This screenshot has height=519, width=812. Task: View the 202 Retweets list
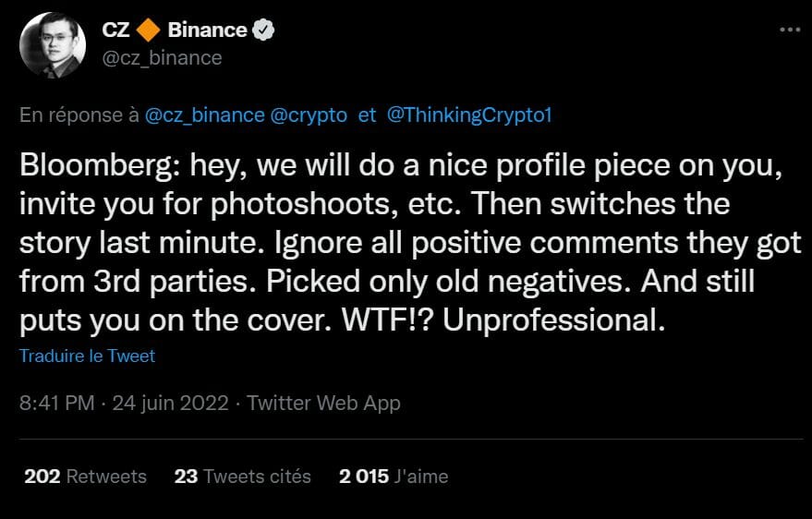(85, 477)
